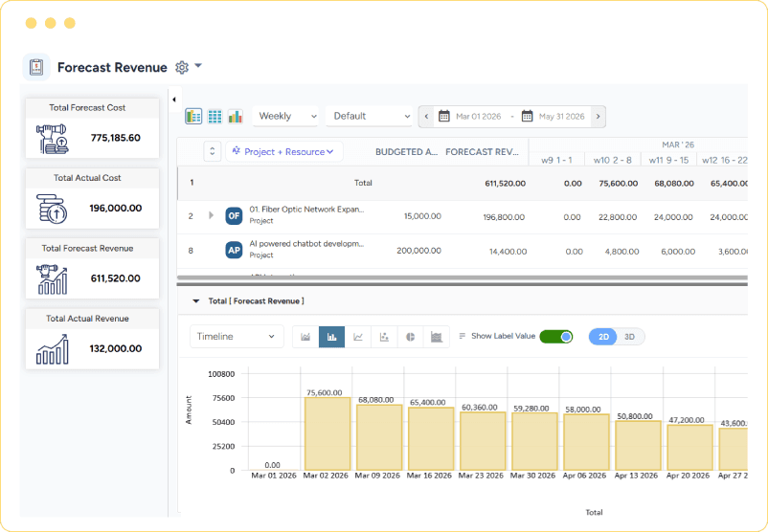Open the Forecast Revenue settings gear
768x532 pixels.
(x=182, y=67)
